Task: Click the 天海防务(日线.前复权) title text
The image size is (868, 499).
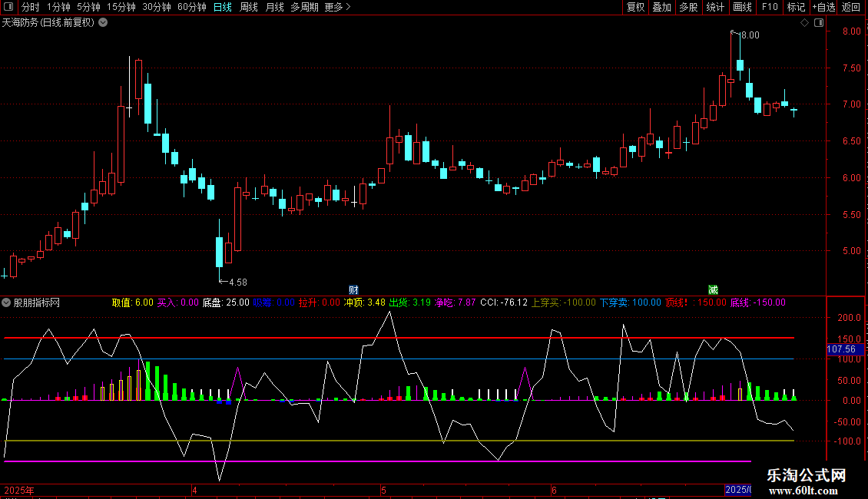Action: tap(48, 23)
